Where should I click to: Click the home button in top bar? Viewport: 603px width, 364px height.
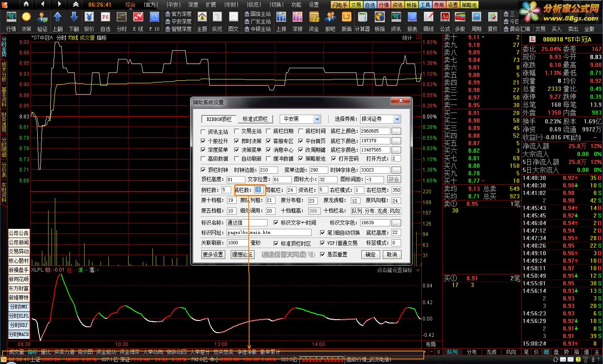point(26,4)
